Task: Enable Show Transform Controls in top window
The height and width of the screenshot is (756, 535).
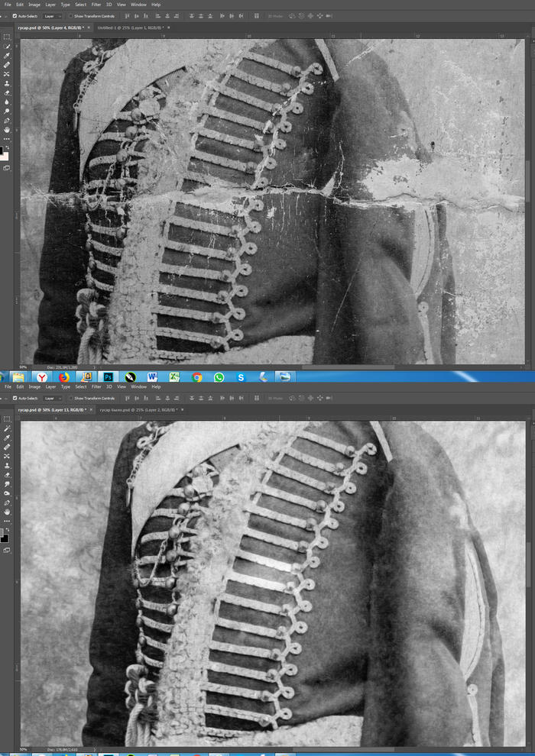Action: [x=71, y=15]
